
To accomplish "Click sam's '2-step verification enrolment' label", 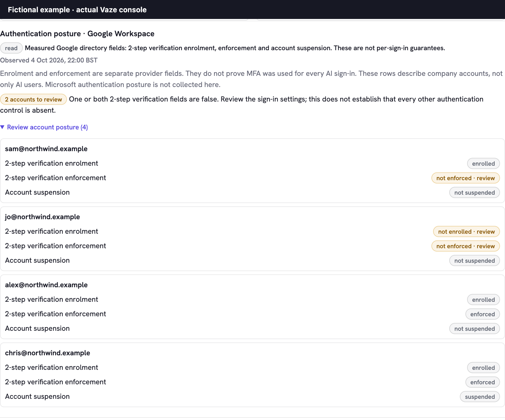I will (52, 163).
